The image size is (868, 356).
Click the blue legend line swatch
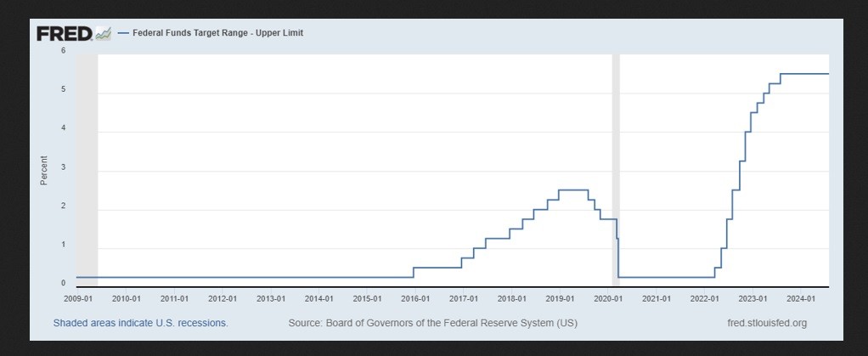click(x=123, y=33)
